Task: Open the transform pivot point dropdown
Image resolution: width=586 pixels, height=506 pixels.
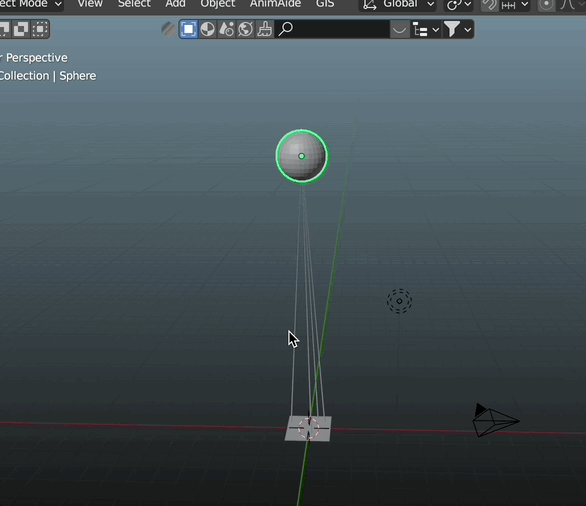Action: click(x=458, y=4)
